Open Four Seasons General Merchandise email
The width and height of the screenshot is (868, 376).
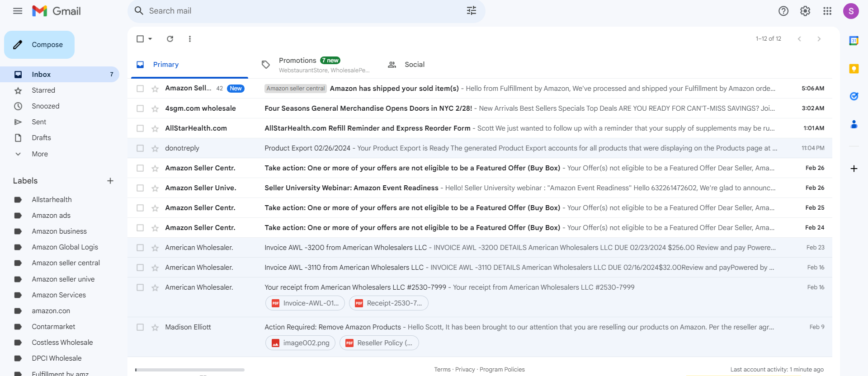[480, 108]
